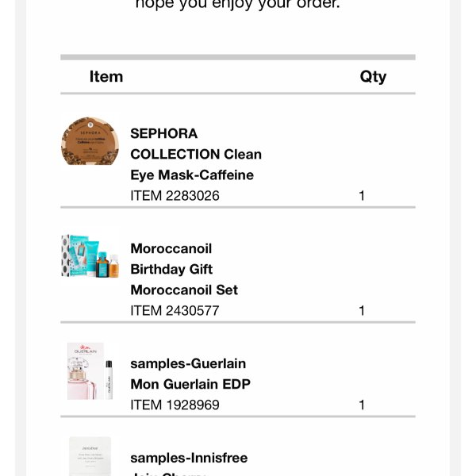Open the Mon Guerlain EDP product link
Screen dimensions: 476x476
tap(190, 384)
